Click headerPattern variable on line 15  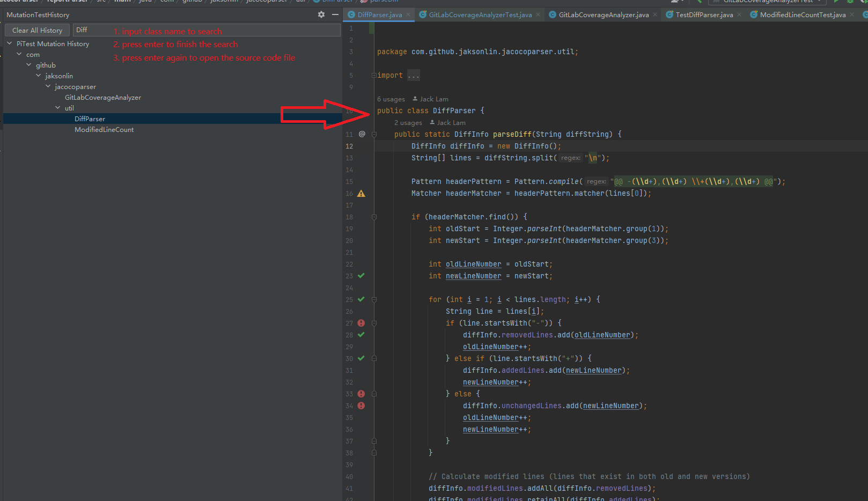(474, 182)
